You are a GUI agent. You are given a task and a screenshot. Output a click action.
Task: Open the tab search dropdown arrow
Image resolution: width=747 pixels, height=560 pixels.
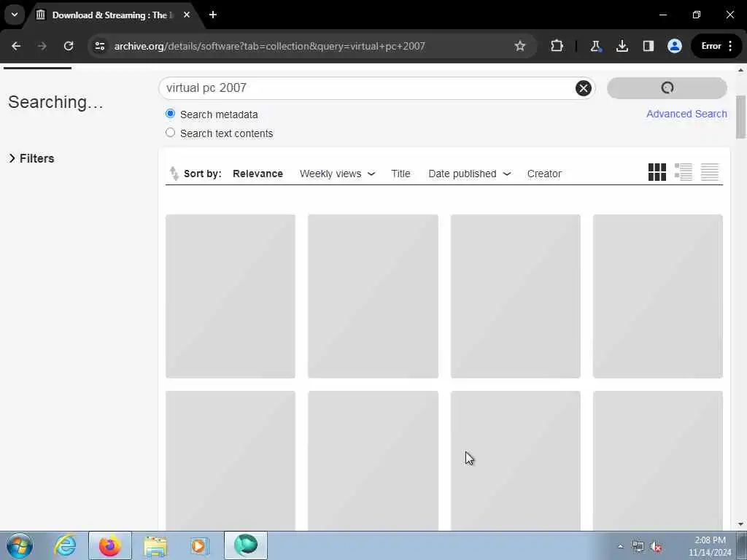pyautogui.click(x=15, y=15)
